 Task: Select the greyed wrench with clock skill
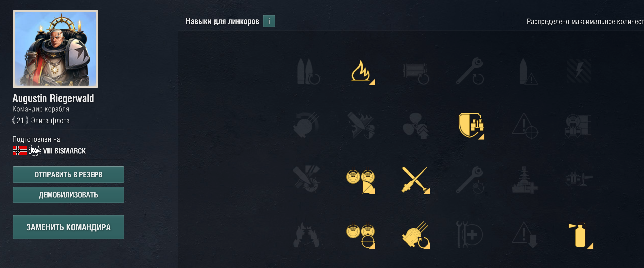coord(470,180)
